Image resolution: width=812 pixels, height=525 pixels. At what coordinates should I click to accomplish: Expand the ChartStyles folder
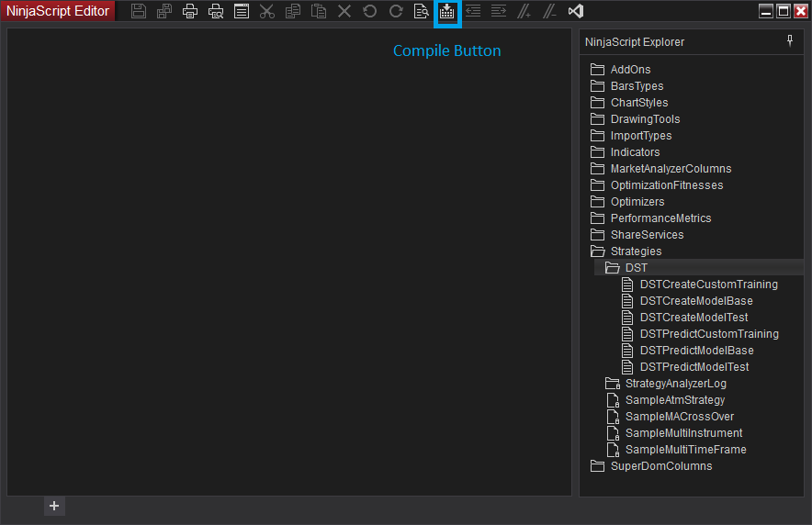(629, 103)
